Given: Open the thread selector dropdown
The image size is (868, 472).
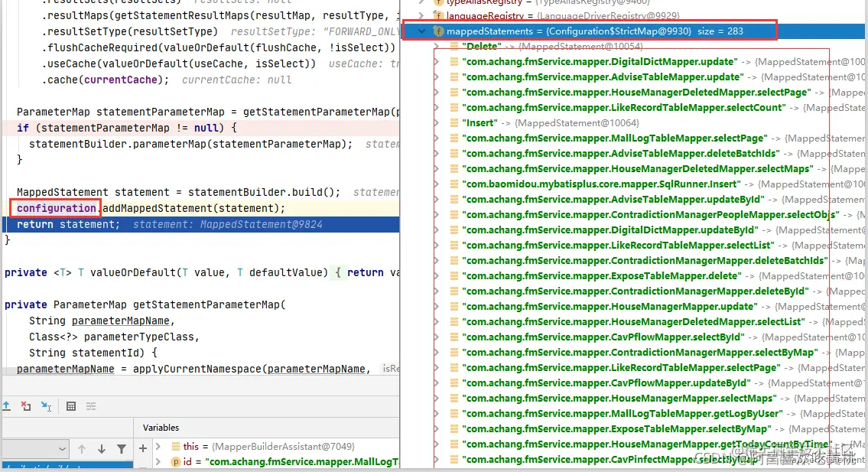Looking at the screenshot, I should pos(35,449).
